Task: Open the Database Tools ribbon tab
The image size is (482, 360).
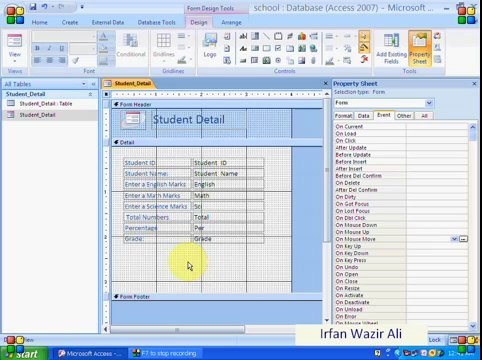Action: [x=156, y=22]
